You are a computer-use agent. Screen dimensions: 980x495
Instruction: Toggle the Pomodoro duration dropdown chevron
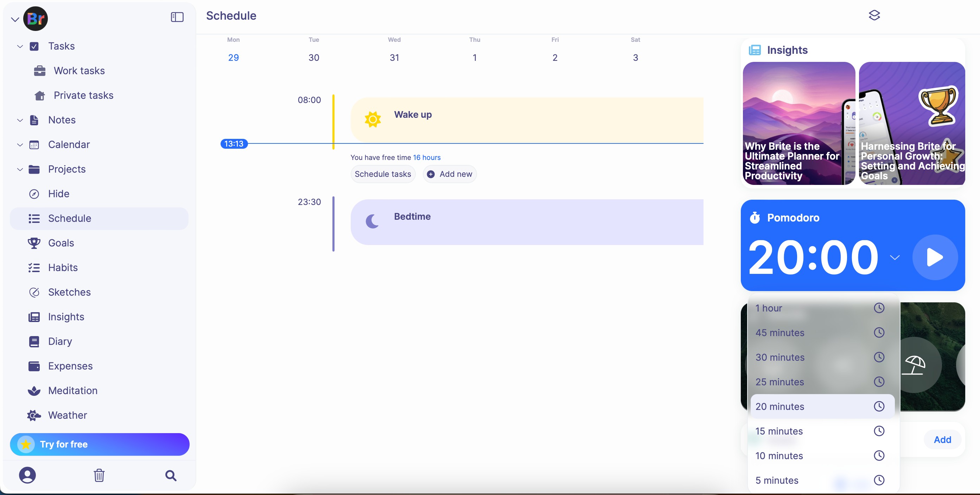tap(895, 257)
